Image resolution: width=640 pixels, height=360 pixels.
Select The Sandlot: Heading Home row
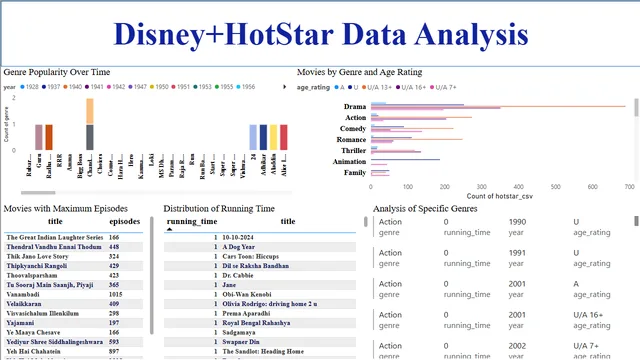click(x=260, y=351)
